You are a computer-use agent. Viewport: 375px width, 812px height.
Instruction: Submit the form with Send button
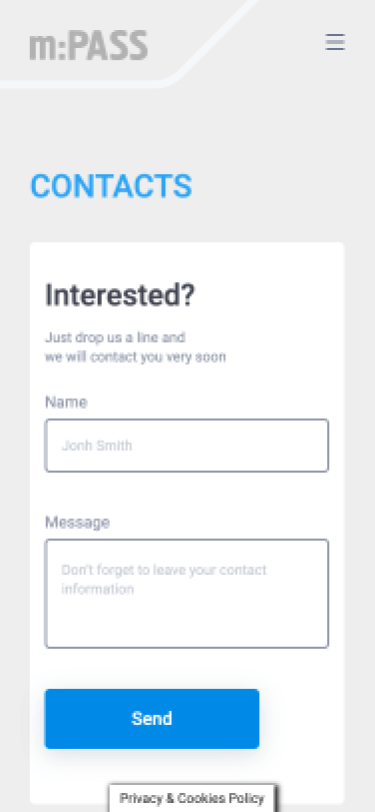(x=152, y=719)
